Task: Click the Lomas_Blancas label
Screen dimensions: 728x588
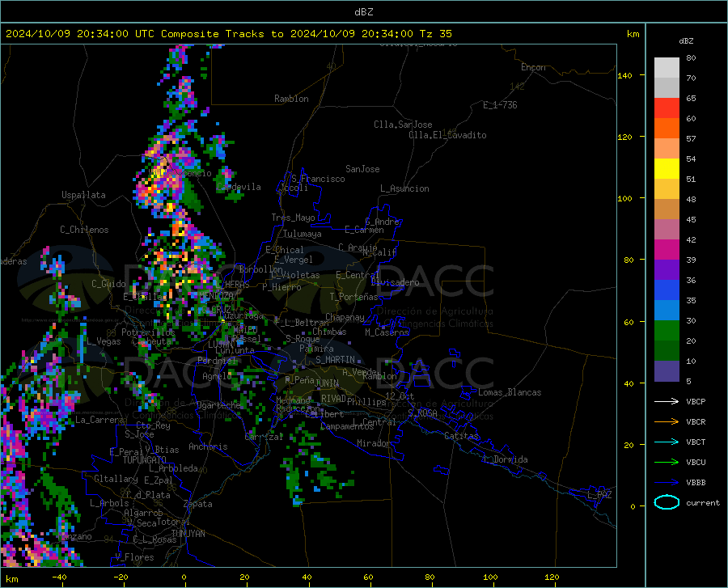Action: pos(510,392)
